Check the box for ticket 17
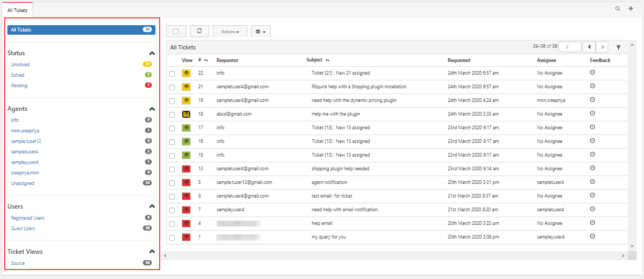 tap(172, 128)
